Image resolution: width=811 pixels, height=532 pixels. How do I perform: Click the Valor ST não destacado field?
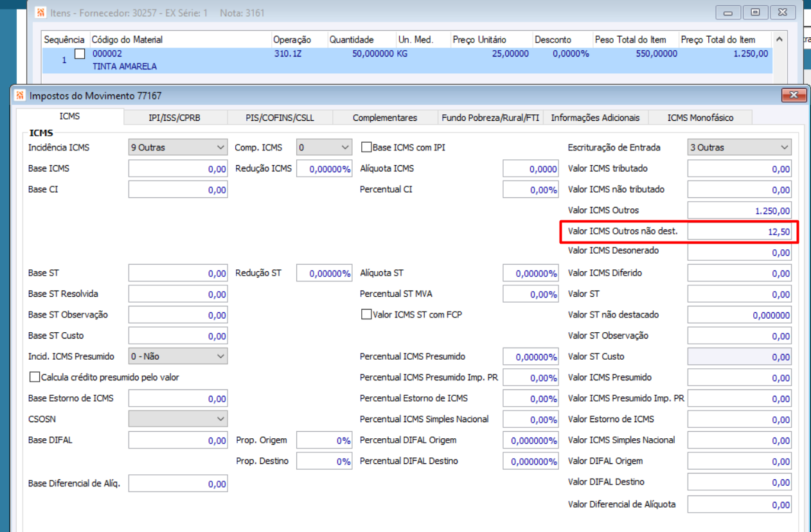(739, 315)
